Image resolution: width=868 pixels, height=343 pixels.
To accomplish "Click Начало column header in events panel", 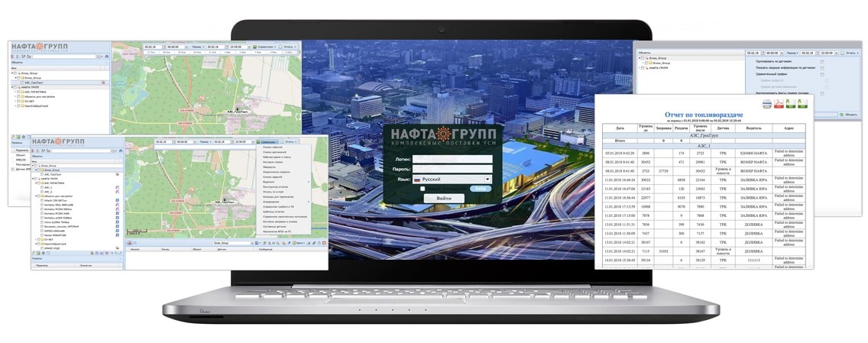I will point(134,250).
